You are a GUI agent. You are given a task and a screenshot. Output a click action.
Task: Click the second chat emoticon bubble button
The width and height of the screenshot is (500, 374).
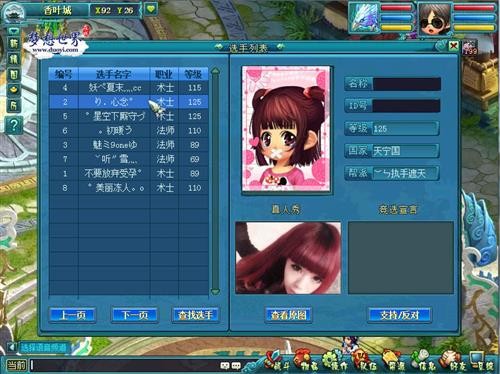(x=236, y=366)
